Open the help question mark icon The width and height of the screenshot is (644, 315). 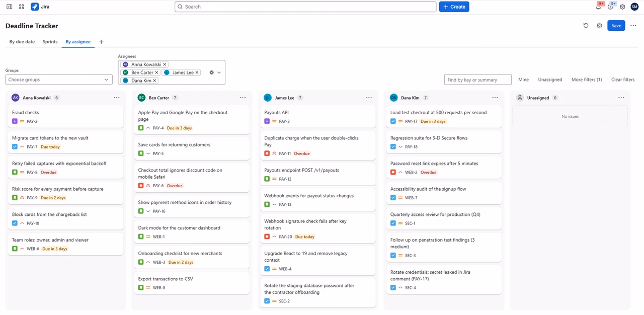coord(611,7)
